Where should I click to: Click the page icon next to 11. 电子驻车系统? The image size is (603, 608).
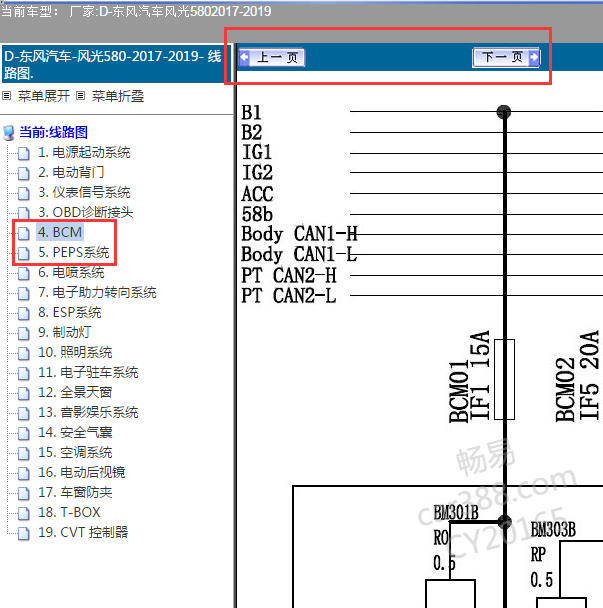(24, 373)
